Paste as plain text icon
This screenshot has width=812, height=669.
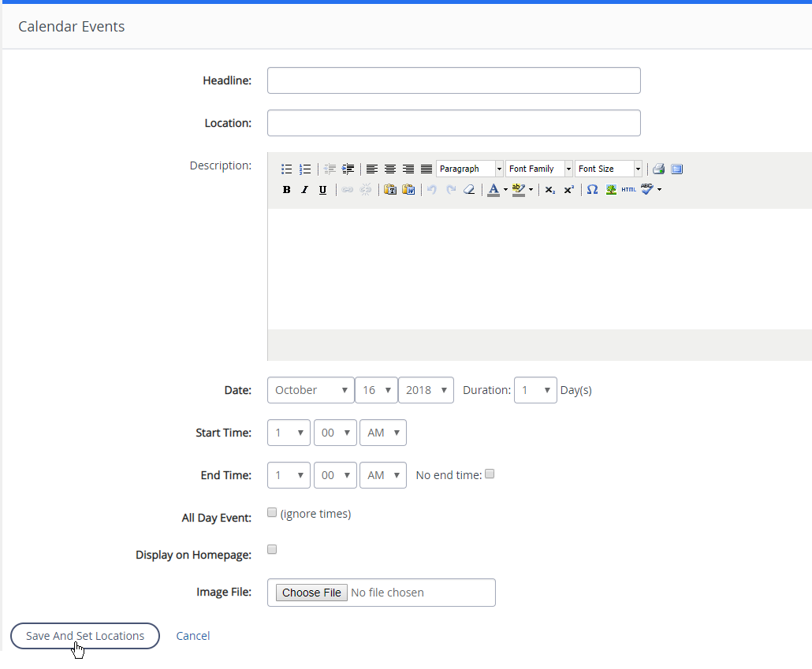pyautogui.click(x=390, y=190)
